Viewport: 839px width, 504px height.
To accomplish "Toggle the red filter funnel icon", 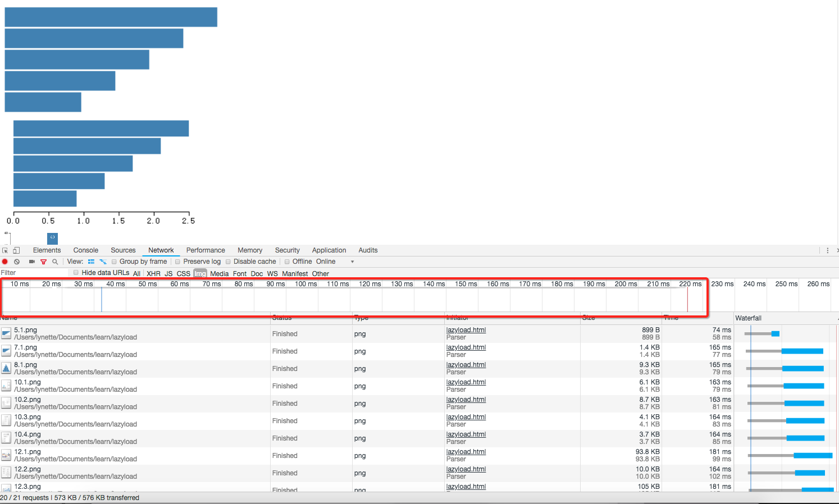I will [x=43, y=262].
